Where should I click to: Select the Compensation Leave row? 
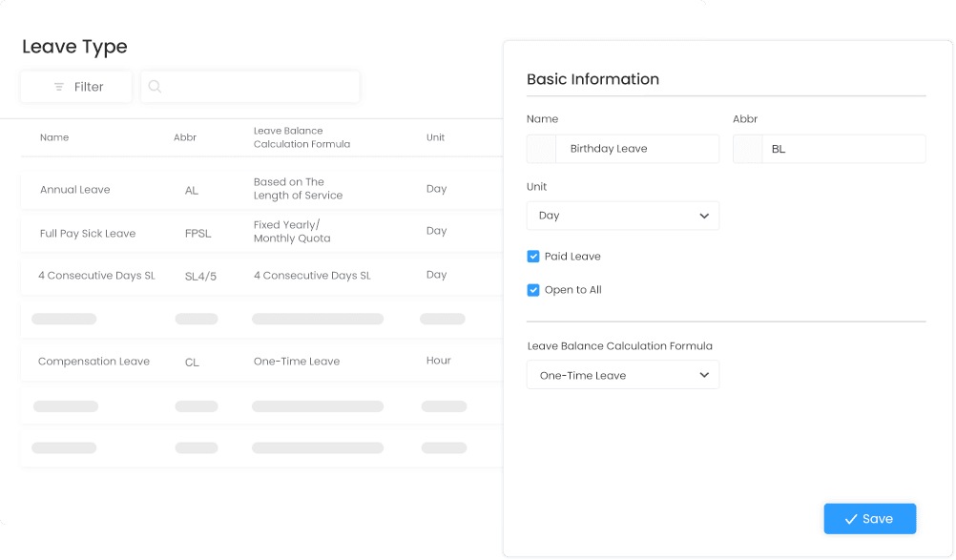(261, 362)
